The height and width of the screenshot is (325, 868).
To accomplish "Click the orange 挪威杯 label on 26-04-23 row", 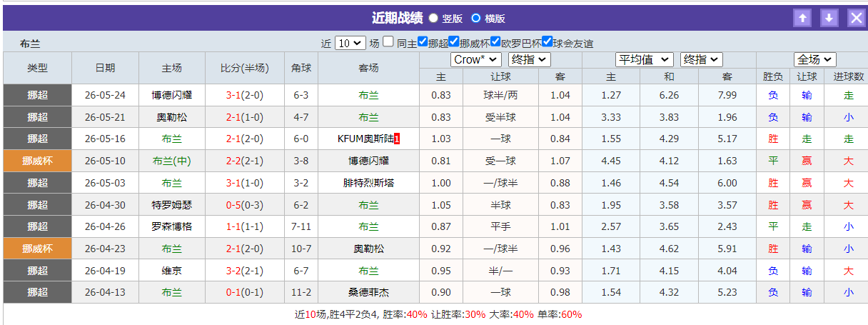I will [x=37, y=249].
